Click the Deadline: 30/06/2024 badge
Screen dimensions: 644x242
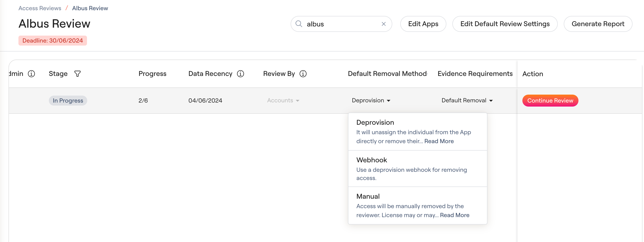[53, 41]
